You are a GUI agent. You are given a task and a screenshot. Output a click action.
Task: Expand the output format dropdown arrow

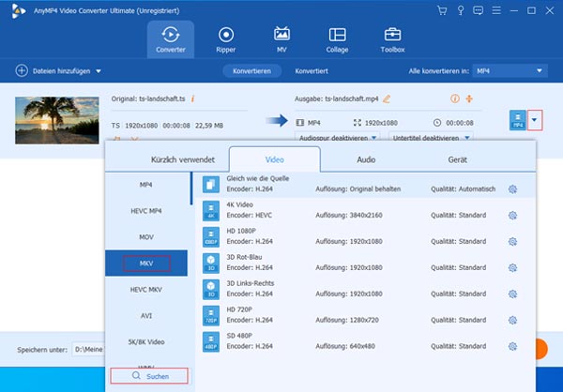pos(534,120)
